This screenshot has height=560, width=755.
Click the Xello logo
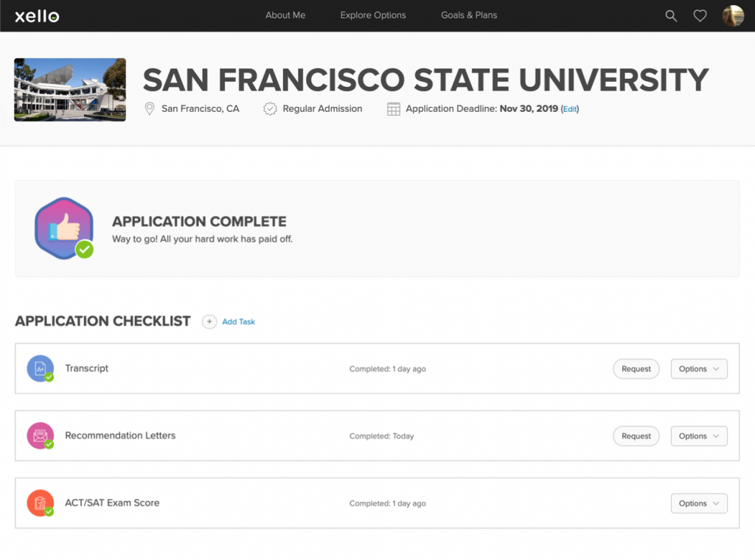(35, 15)
